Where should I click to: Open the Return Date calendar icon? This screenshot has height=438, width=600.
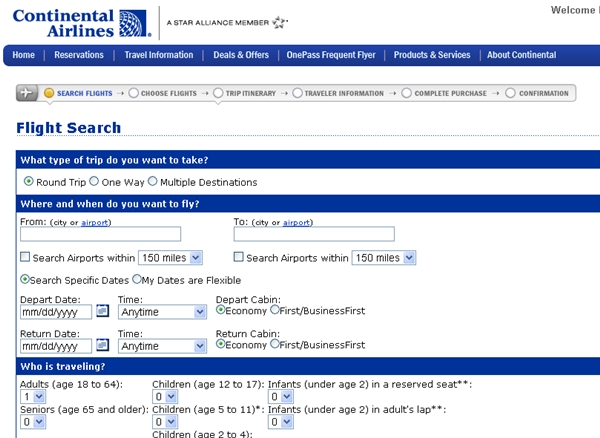coord(103,345)
